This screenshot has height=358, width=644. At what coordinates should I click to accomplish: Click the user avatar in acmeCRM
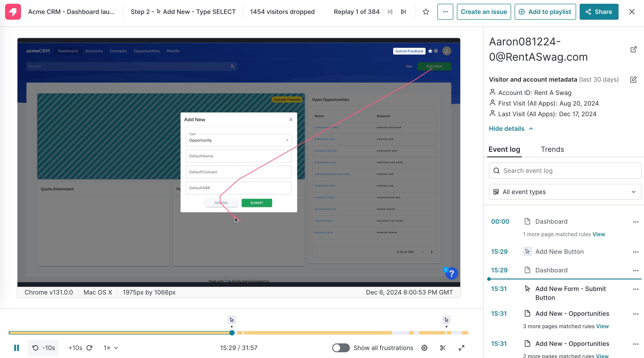(x=447, y=51)
